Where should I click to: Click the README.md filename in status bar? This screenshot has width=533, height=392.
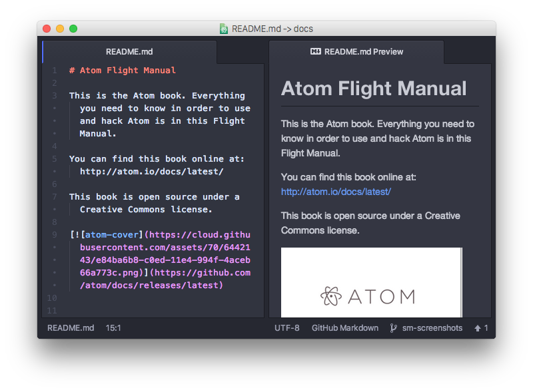click(71, 328)
